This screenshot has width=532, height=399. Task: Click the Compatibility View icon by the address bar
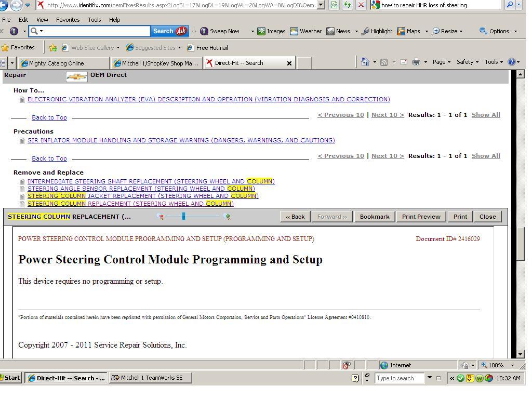(x=334, y=5)
